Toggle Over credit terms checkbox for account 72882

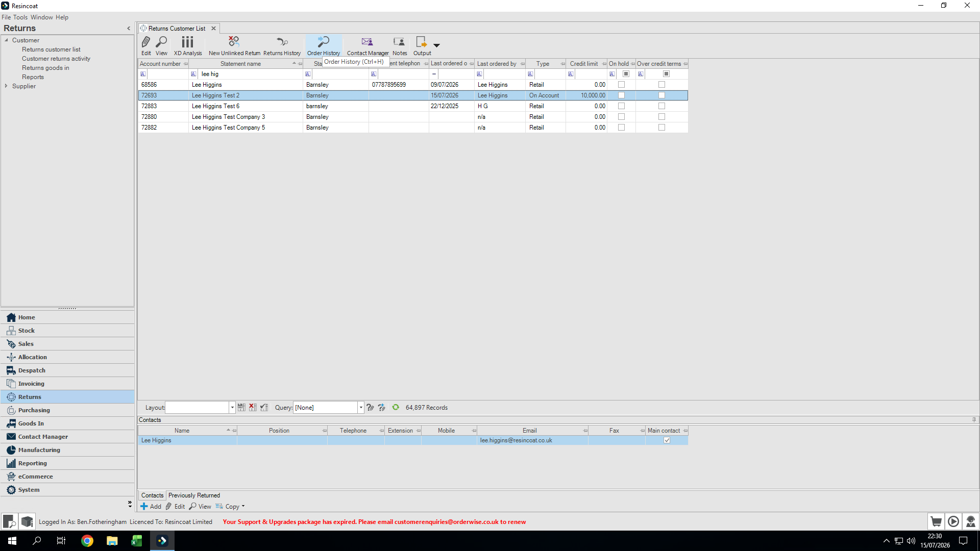pos(661,128)
